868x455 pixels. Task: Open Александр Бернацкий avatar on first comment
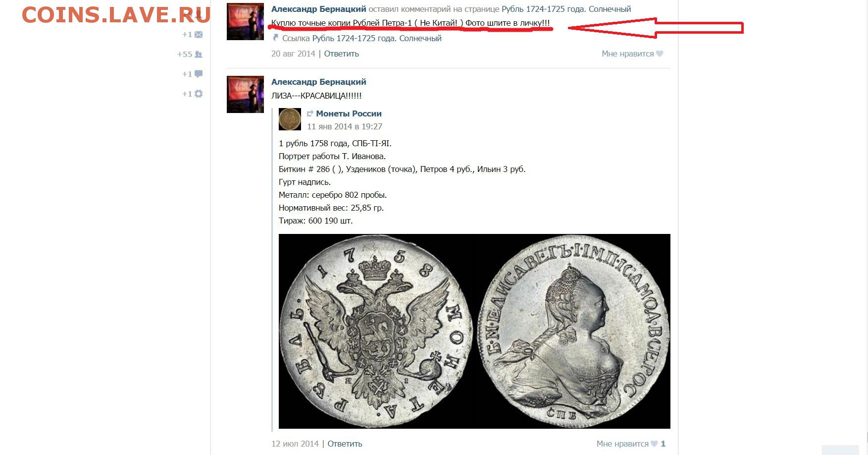coord(245,22)
